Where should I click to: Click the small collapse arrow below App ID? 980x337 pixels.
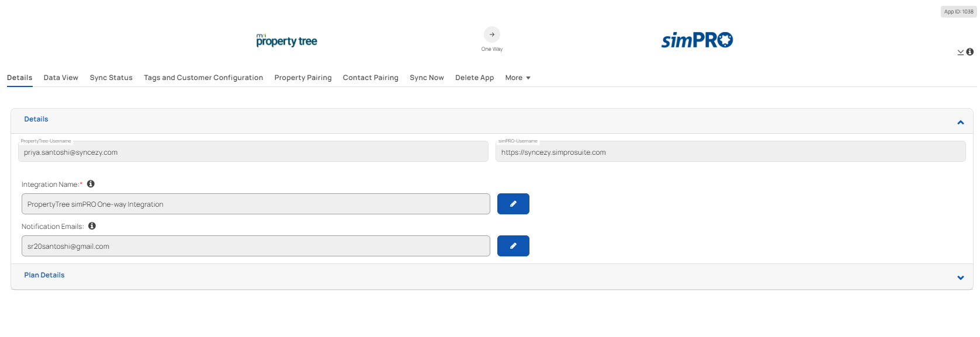pyautogui.click(x=961, y=53)
